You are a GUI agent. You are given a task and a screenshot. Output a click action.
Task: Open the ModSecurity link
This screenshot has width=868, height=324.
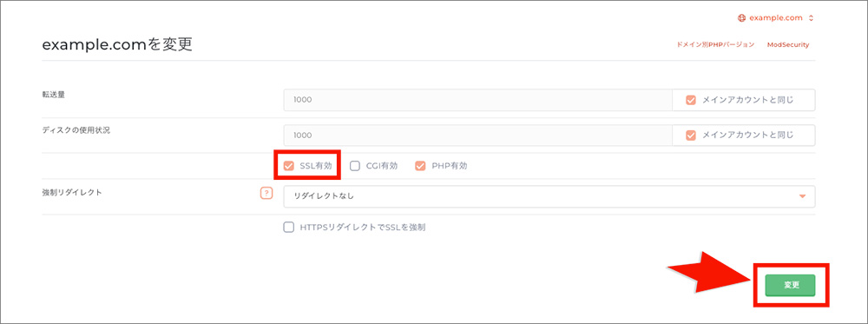(x=788, y=44)
